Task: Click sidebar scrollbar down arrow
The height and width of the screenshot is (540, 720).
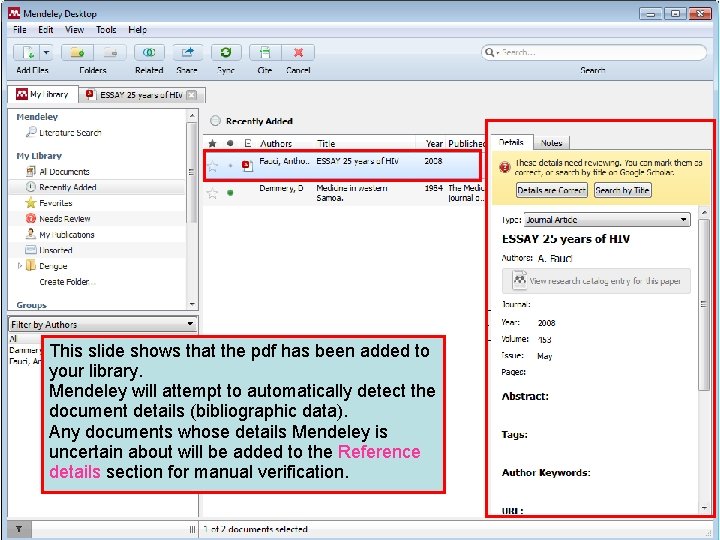Action: 192,304
